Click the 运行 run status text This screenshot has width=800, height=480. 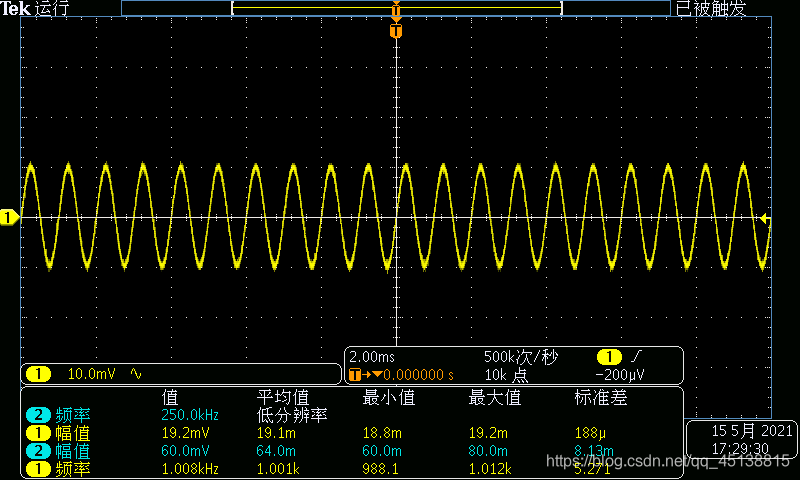[x=52, y=8]
